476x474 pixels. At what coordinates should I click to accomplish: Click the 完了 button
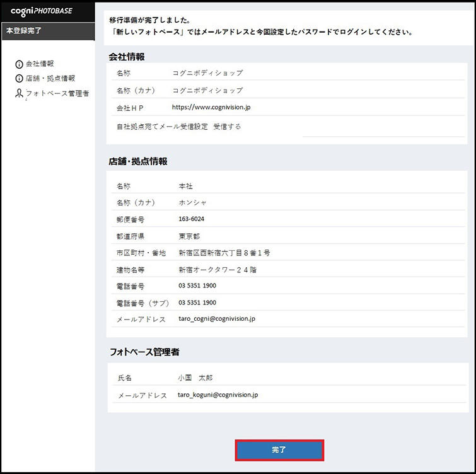tap(279, 450)
